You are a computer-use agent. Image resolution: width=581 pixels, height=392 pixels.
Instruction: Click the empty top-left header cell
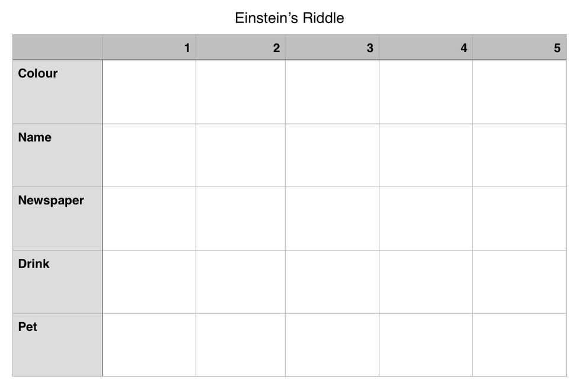pos(58,48)
